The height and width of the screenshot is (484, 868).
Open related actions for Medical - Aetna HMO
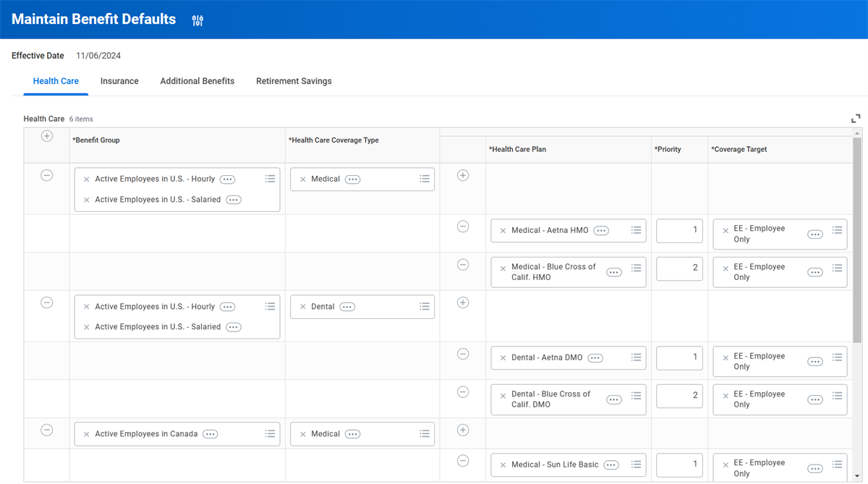click(x=601, y=231)
